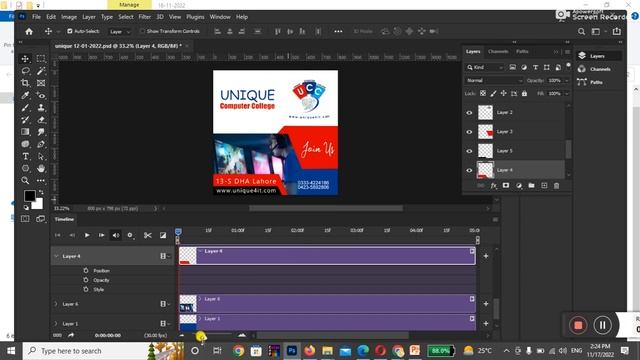This screenshot has width=640, height=360.
Task: Open the Kind filter dropdown
Action: click(x=485, y=67)
